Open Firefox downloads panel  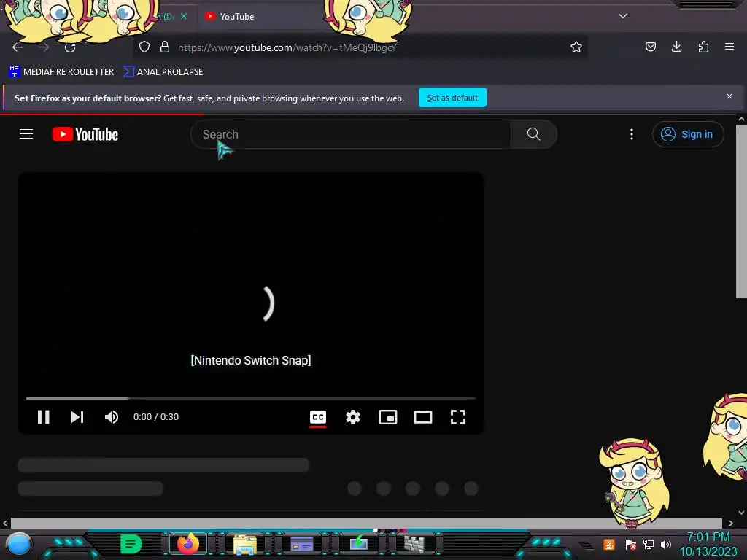click(676, 47)
